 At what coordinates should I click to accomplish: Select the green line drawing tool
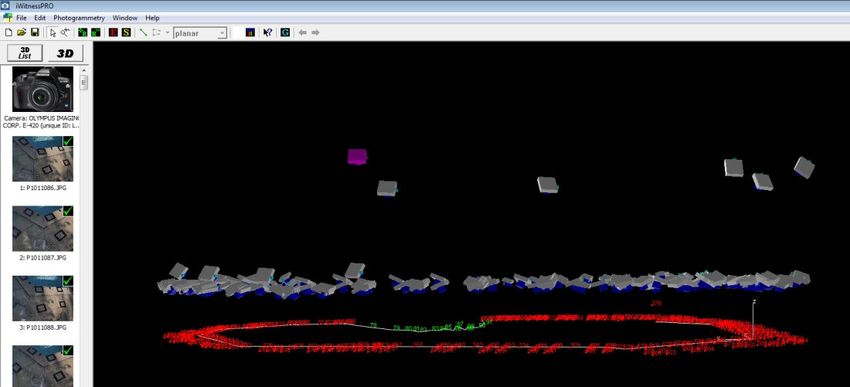[x=143, y=33]
